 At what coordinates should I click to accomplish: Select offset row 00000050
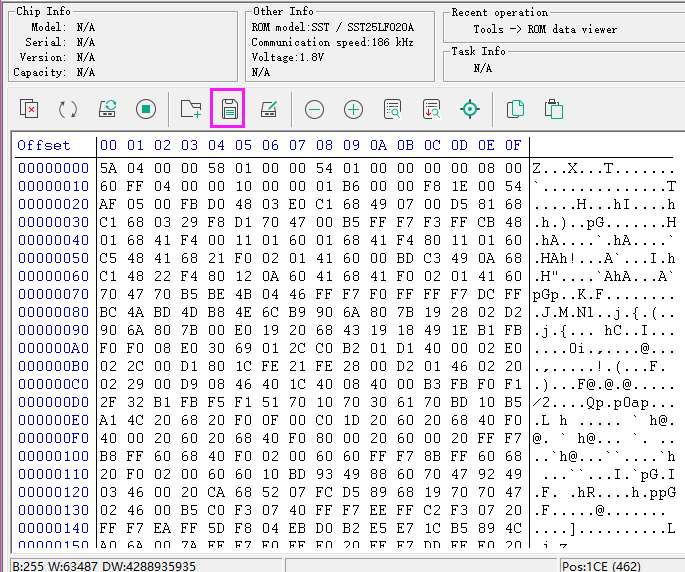[x=53, y=258]
